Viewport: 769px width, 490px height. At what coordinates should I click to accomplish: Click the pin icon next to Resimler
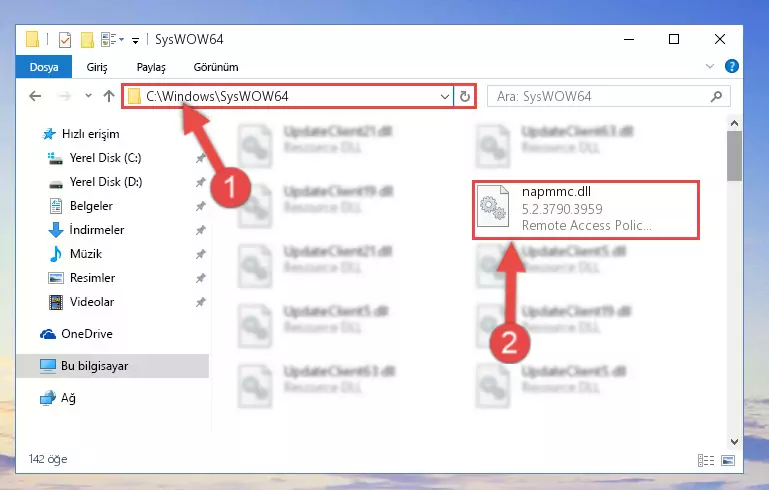(x=200, y=278)
